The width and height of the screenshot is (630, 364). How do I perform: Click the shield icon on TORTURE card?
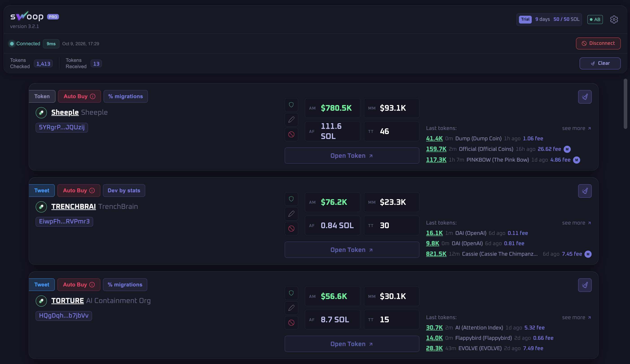pyautogui.click(x=291, y=293)
